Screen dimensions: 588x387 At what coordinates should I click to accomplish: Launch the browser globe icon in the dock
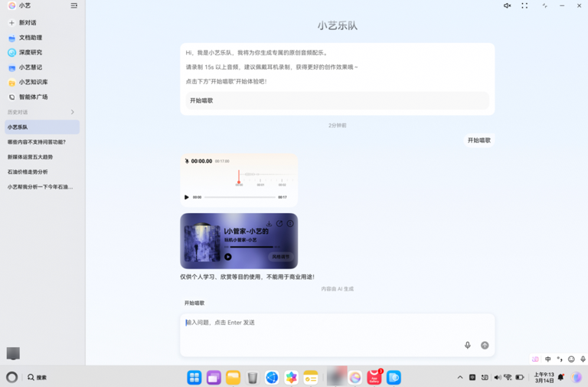272,378
